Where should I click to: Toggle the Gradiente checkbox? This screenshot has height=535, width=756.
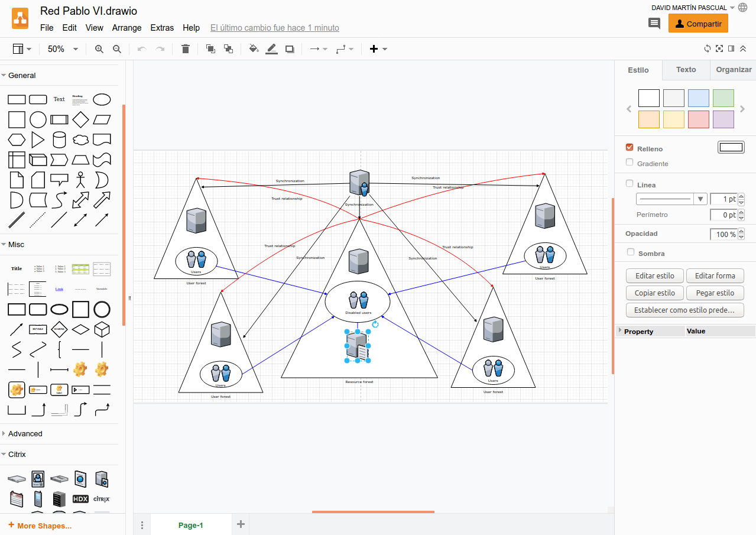630,163
